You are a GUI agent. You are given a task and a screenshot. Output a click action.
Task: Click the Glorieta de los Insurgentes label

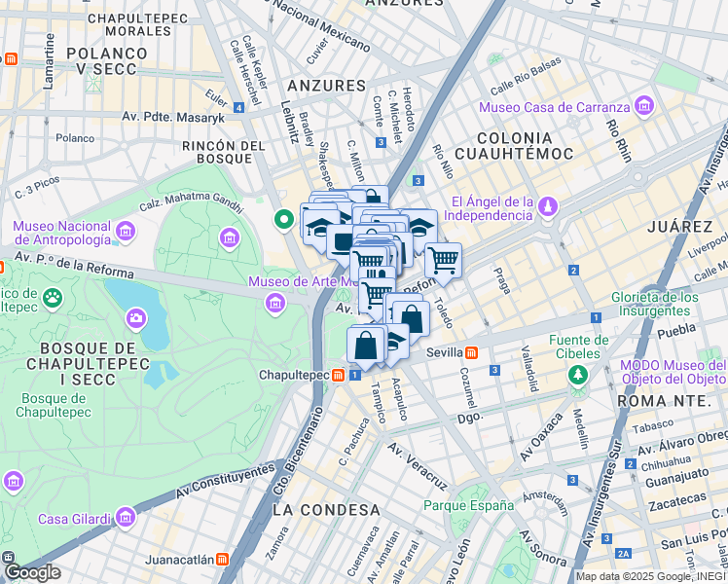point(655,304)
